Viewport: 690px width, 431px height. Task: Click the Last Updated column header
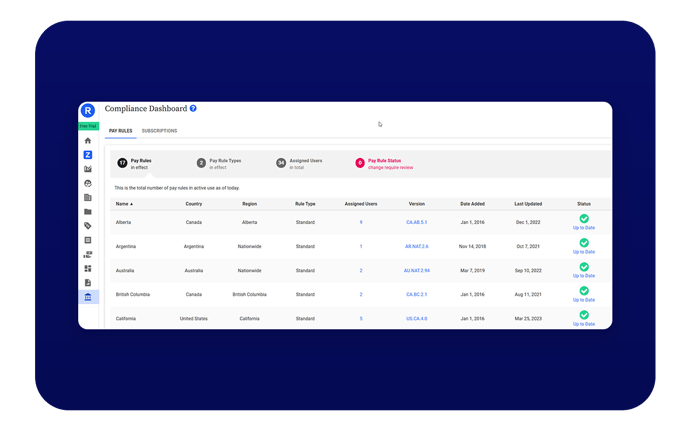tap(528, 204)
